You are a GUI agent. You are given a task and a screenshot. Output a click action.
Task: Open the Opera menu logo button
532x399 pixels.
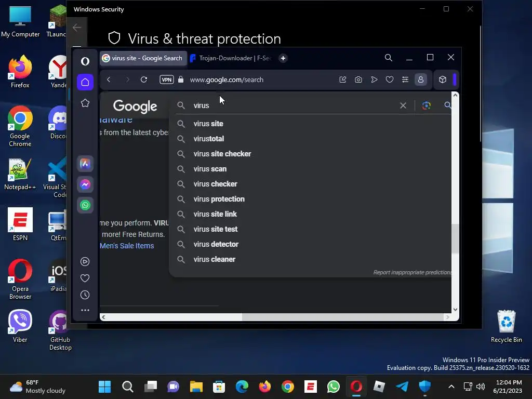pos(85,61)
